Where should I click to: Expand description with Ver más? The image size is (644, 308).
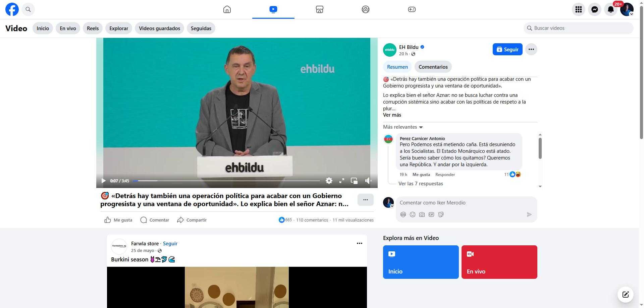click(x=392, y=115)
